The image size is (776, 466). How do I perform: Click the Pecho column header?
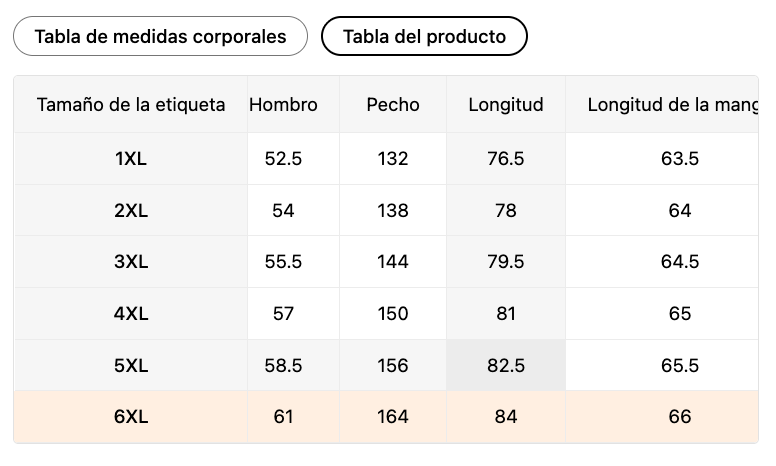[x=393, y=104]
